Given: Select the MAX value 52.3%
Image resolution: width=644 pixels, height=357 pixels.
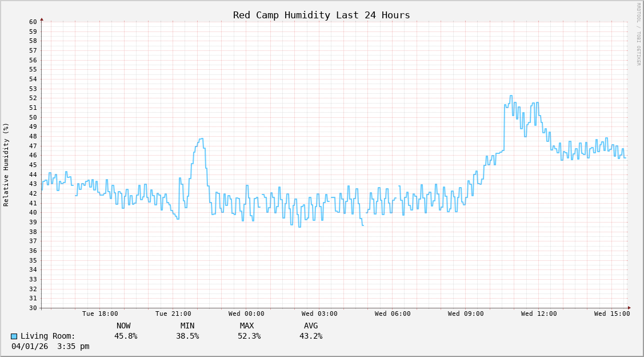Looking at the screenshot, I should click(x=249, y=336).
